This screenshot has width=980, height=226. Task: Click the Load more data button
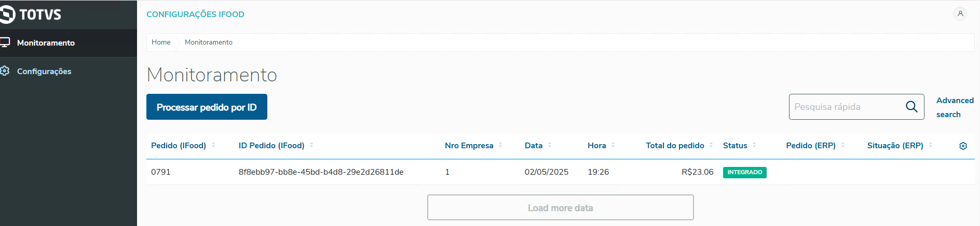560,207
